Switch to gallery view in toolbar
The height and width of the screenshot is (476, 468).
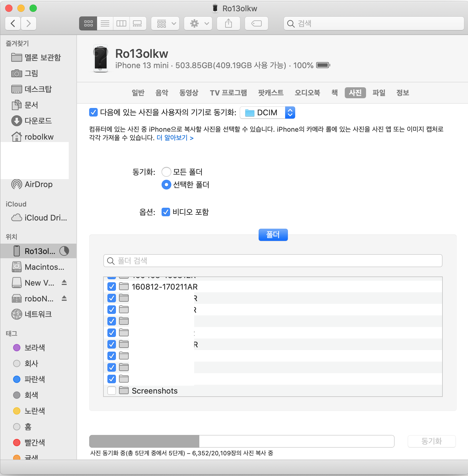[138, 23]
